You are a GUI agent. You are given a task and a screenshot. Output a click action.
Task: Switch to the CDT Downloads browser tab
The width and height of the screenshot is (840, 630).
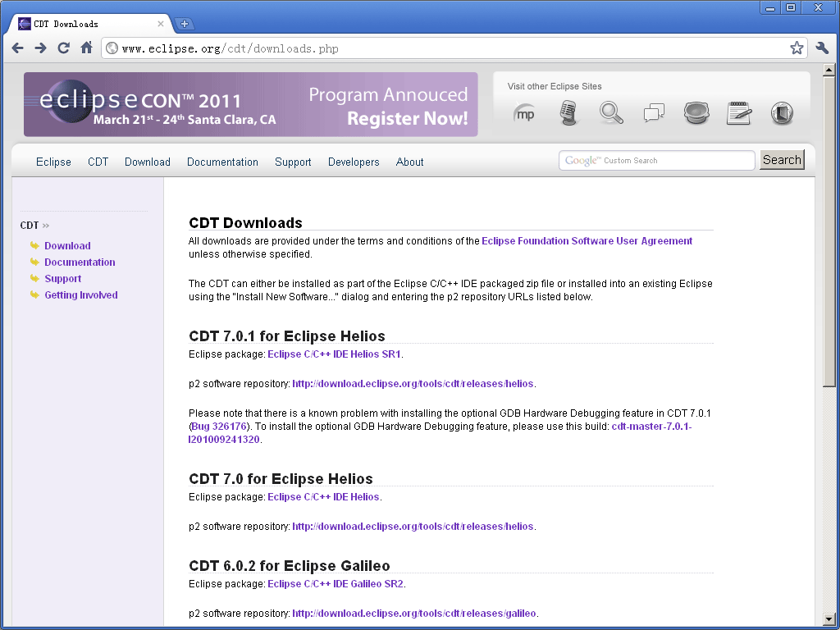click(x=91, y=24)
